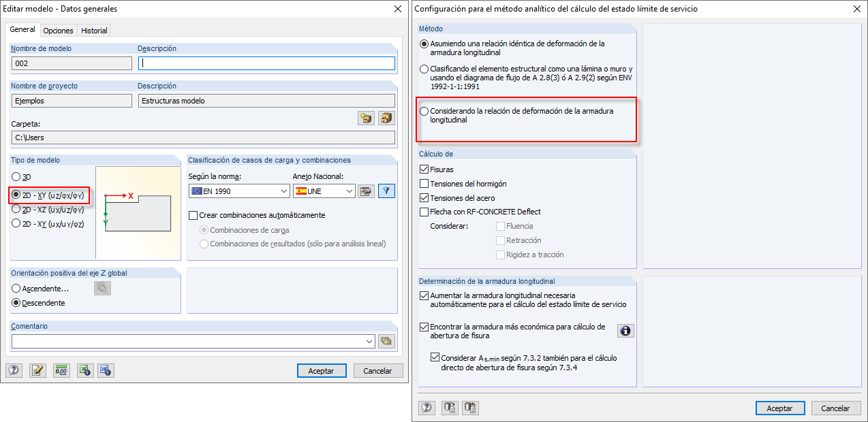This screenshot has width=868, height=422.
Task: Select method Asumiendo una relación idéntica
Action: pos(424,44)
